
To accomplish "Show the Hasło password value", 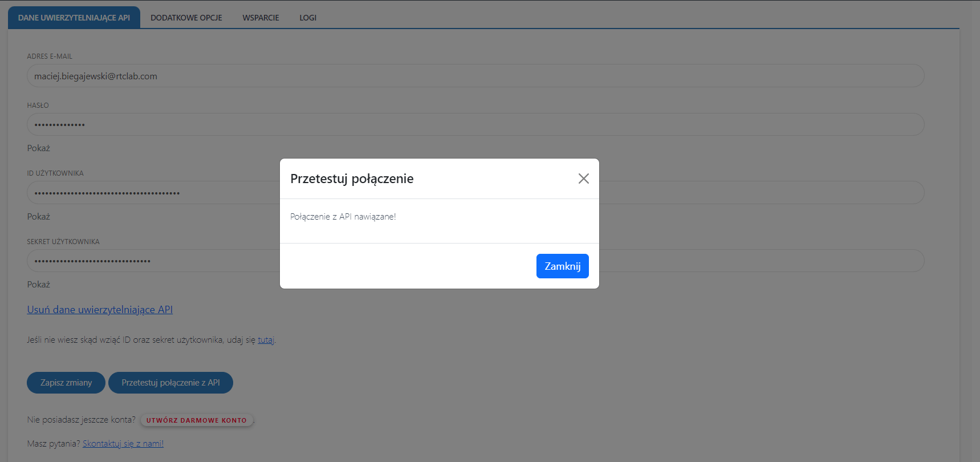I will coord(39,148).
